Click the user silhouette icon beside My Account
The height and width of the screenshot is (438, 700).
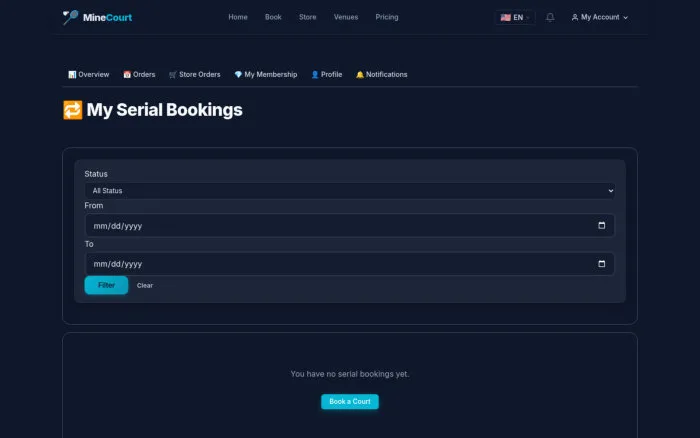(x=575, y=17)
